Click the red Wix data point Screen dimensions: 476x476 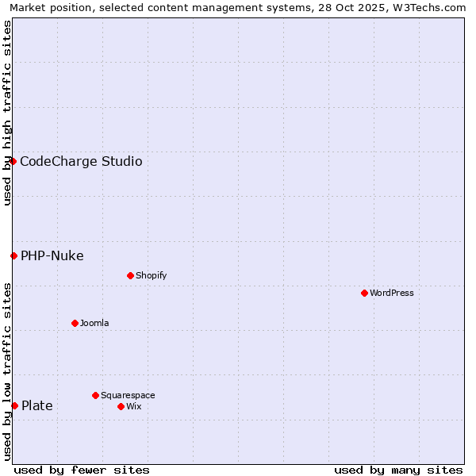pyautogui.click(x=121, y=406)
